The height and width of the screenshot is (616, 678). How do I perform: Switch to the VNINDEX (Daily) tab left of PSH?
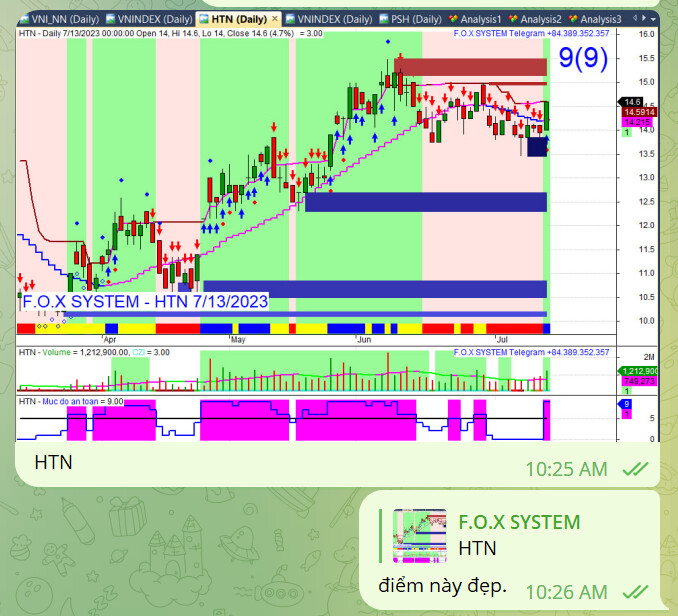point(329,19)
